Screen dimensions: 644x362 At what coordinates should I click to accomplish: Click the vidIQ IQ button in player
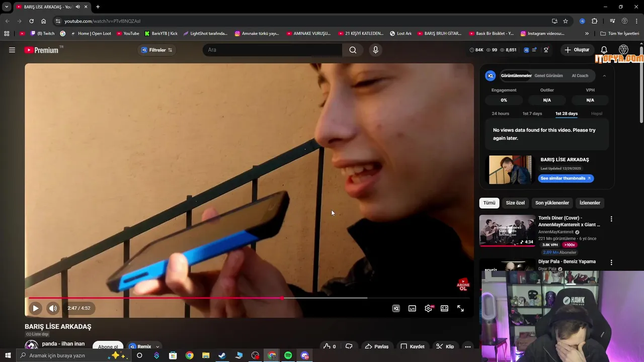click(x=396, y=308)
